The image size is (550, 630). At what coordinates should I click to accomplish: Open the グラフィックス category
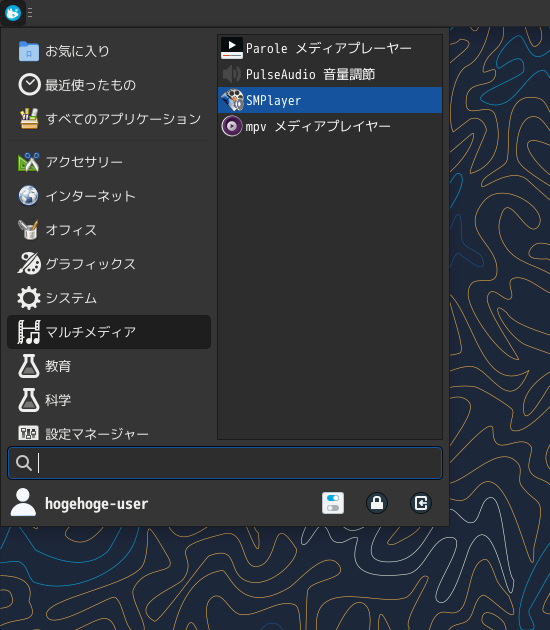[x=109, y=264]
